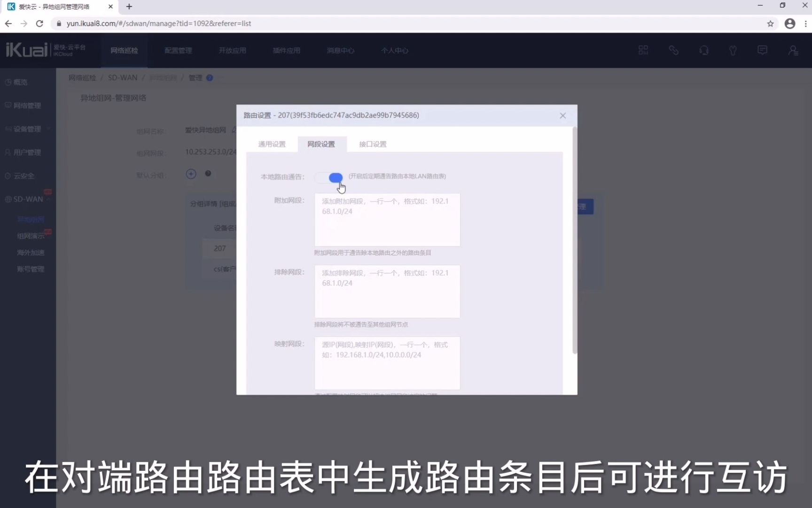Click the question mark icon by 默认分组
Image resolution: width=812 pixels, height=508 pixels.
(208, 174)
